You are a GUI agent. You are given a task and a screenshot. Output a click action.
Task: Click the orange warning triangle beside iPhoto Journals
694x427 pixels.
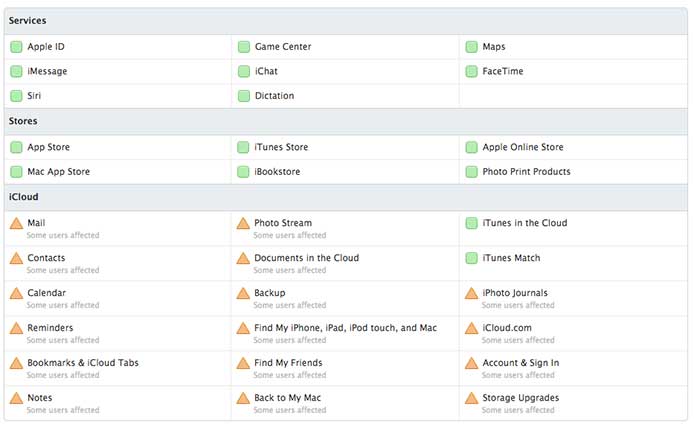click(x=471, y=293)
